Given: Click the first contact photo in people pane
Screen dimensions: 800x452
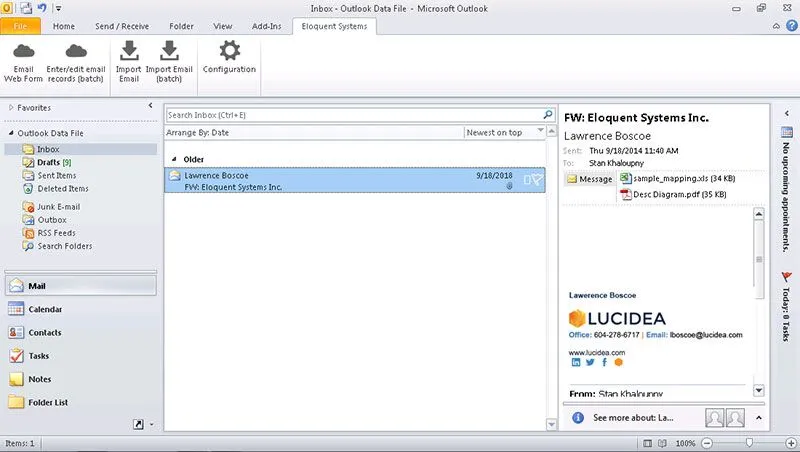Looking at the screenshot, I should (714, 418).
